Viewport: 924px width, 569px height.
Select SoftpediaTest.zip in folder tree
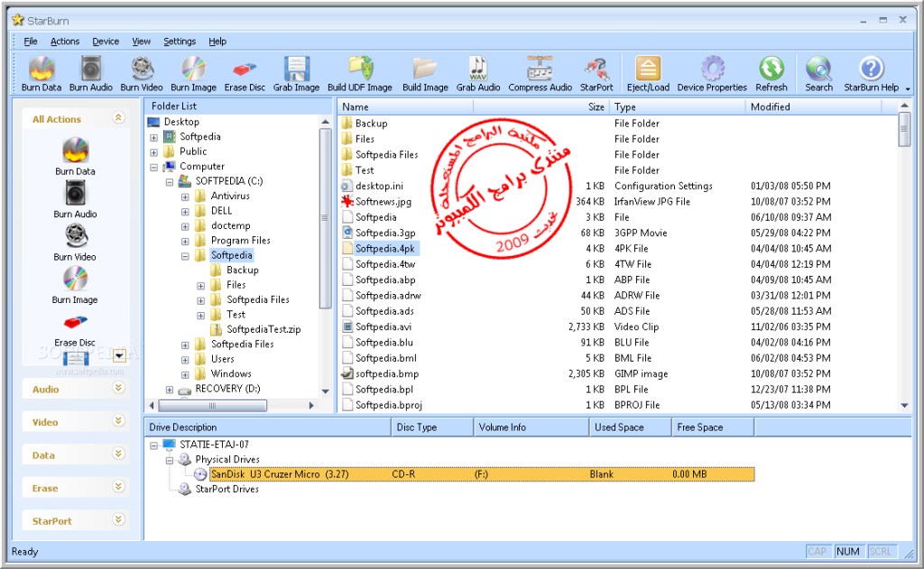[263, 329]
